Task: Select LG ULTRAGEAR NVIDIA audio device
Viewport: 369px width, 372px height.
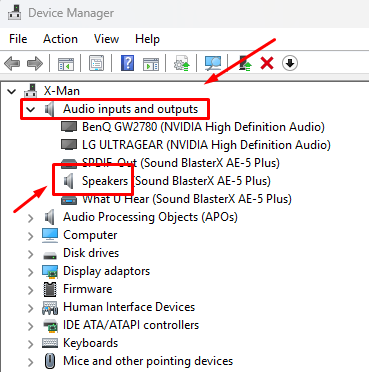Action: [206, 145]
